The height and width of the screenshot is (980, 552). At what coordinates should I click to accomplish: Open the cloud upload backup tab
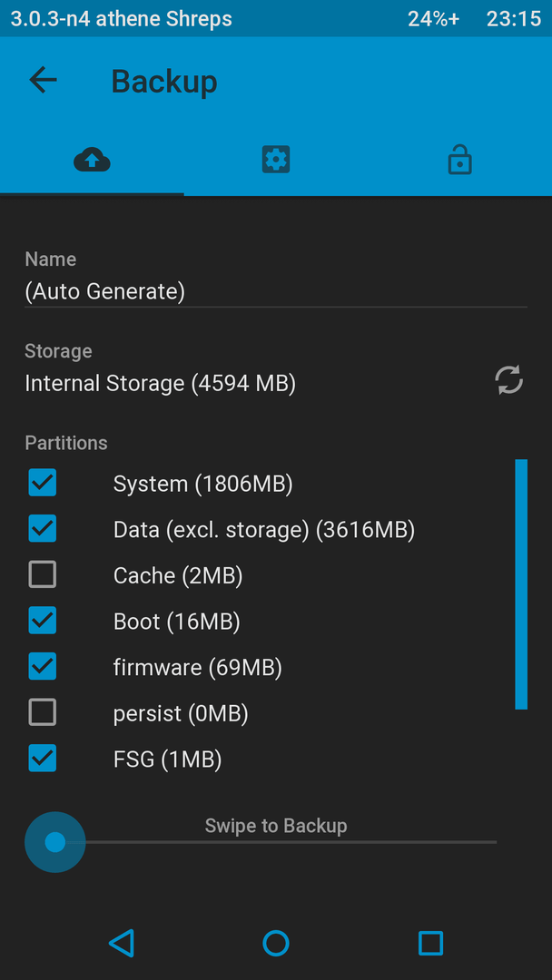[x=92, y=160]
